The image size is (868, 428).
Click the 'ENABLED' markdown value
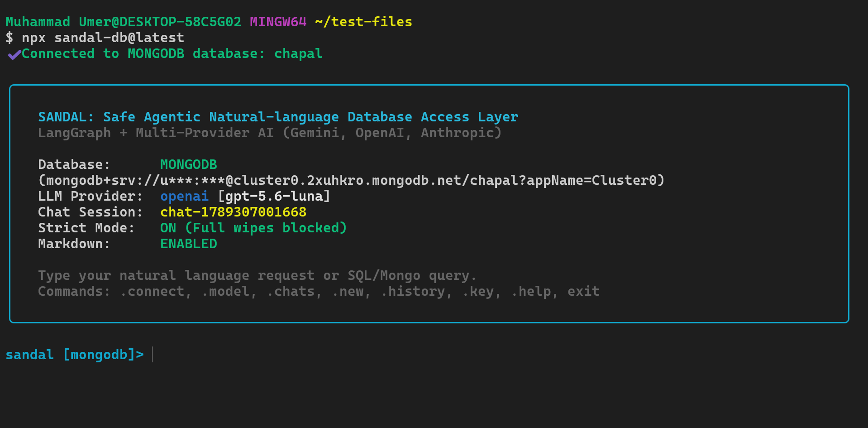pos(189,244)
